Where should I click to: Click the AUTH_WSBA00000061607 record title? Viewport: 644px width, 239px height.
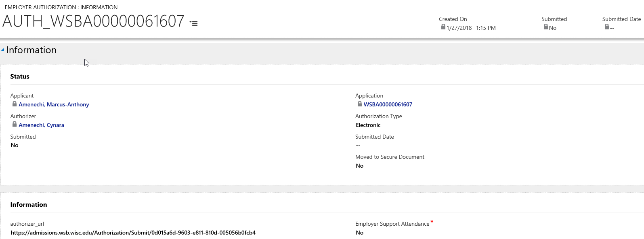93,21
